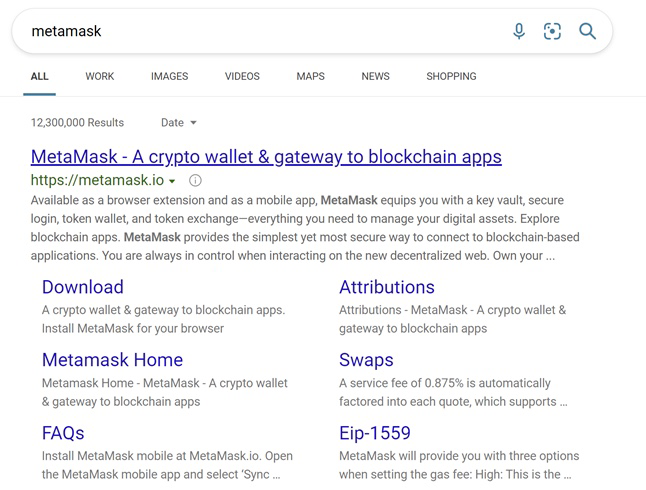Switch to the VIDEOS tab
This screenshot has width=646, height=490.
click(242, 76)
